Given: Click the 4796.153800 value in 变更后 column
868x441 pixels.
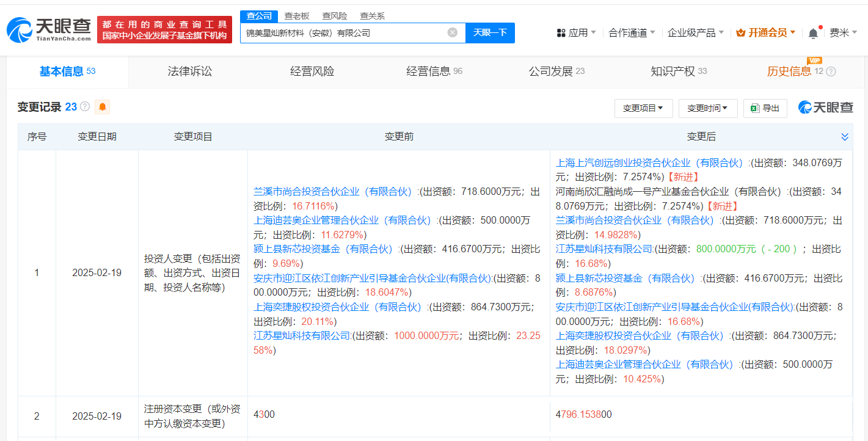Looking at the screenshot, I should 583,415.
